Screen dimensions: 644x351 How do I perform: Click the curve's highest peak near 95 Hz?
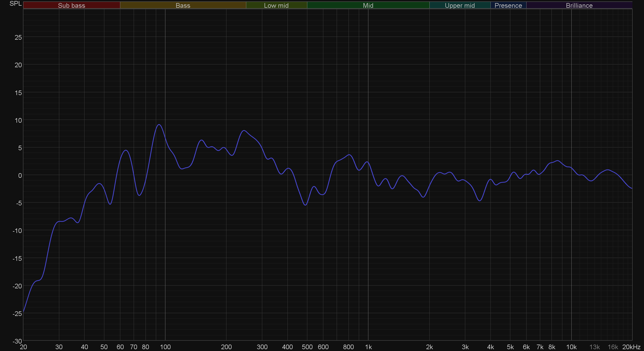[159, 124]
